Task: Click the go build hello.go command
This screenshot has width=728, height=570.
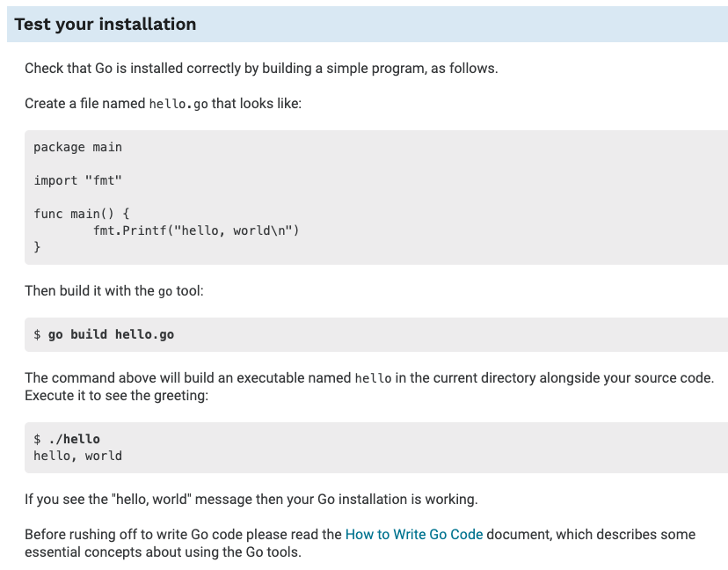Action: 111,334
